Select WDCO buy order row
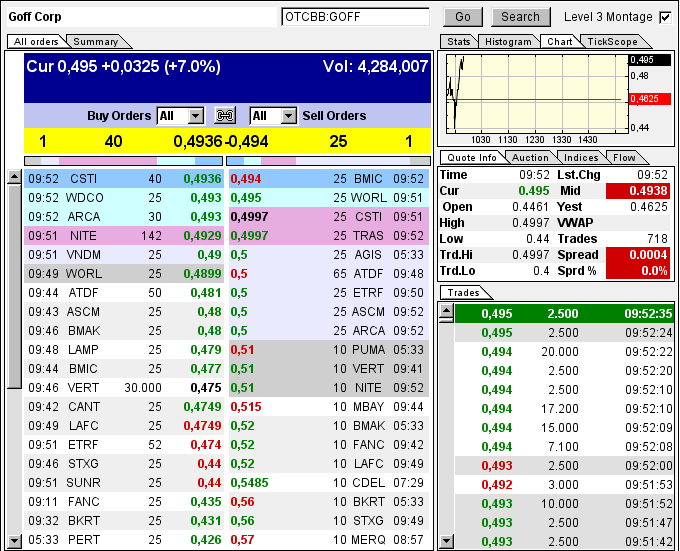680x551 pixels. (x=124, y=198)
